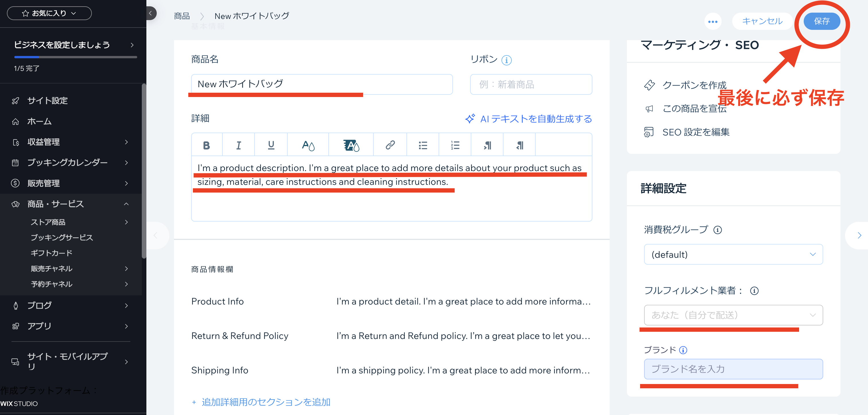This screenshot has height=415, width=868.
Task: Open the アプリ sidebar menu
Action: coord(71,326)
